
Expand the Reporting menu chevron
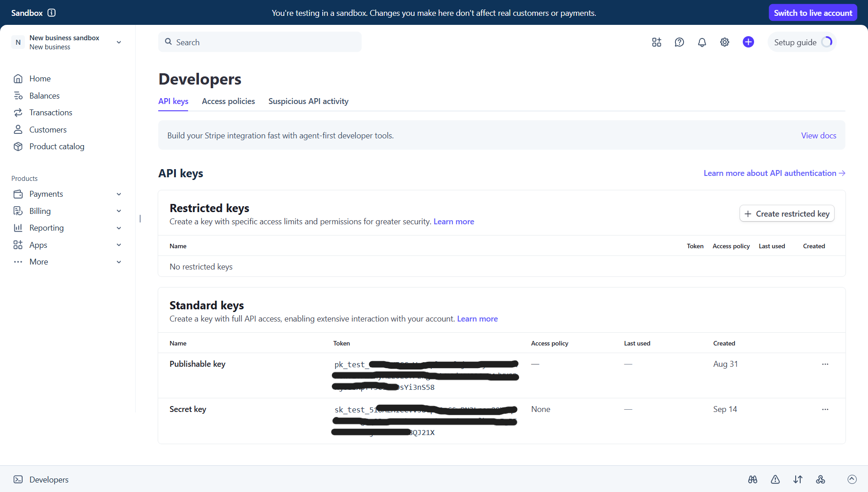(119, 228)
